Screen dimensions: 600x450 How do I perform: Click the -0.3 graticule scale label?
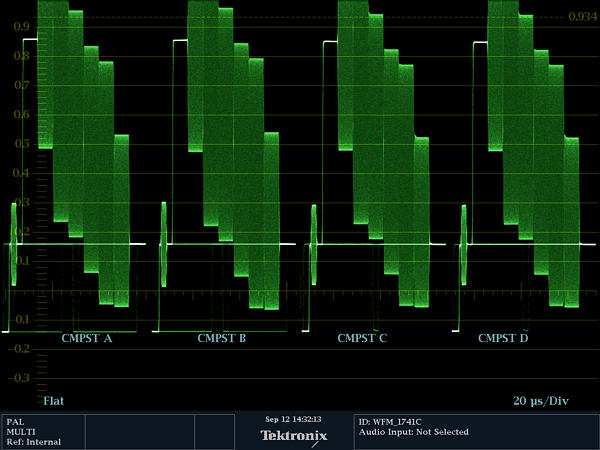[20, 378]
